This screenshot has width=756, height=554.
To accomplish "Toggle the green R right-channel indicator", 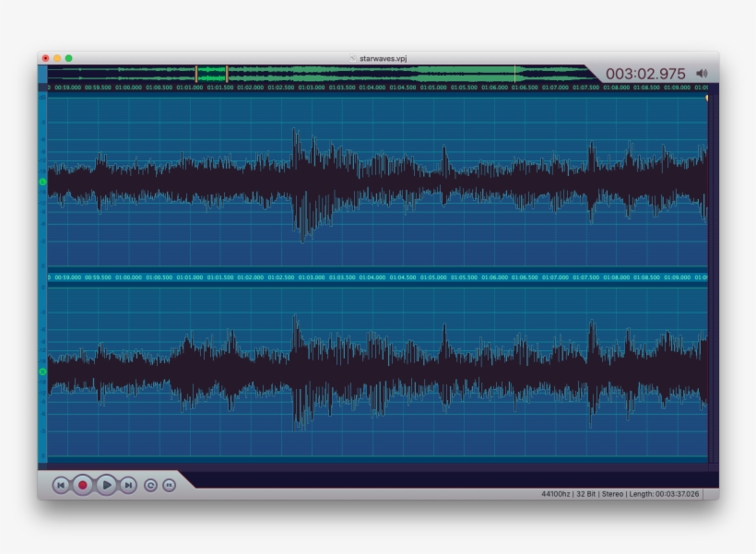I will (x=42, y=371).
